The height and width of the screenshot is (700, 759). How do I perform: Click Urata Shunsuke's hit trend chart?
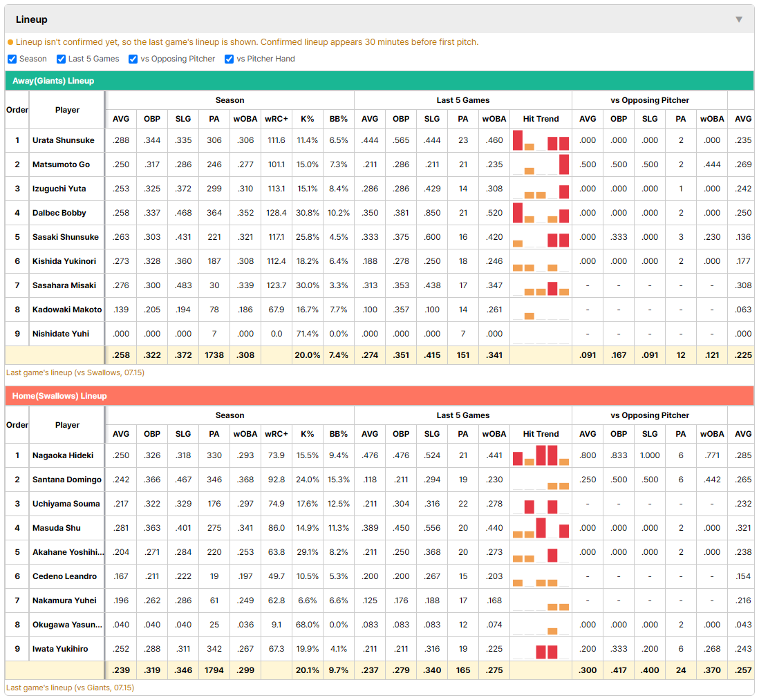[541, 140]
